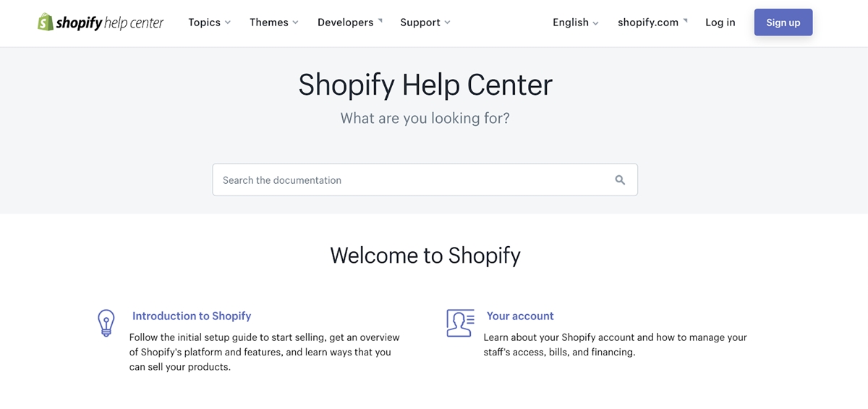Open the Topics menu item

point(204,22)
